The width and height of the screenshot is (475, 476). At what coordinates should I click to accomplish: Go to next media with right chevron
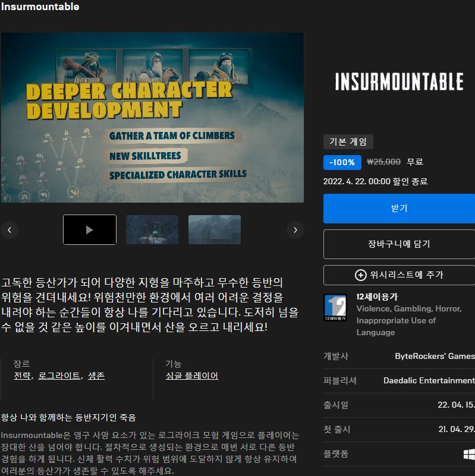[295, 230]
